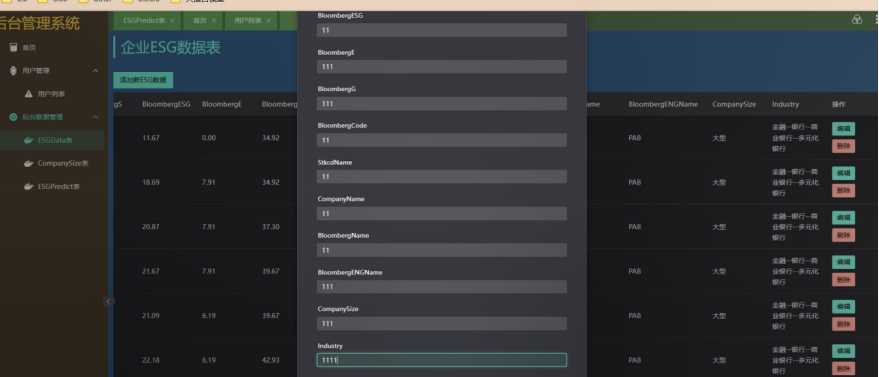Click the BloombergENGName column header
Viewport: 879px width, 377px height.
pyautogui.click(x=663, y=104)
